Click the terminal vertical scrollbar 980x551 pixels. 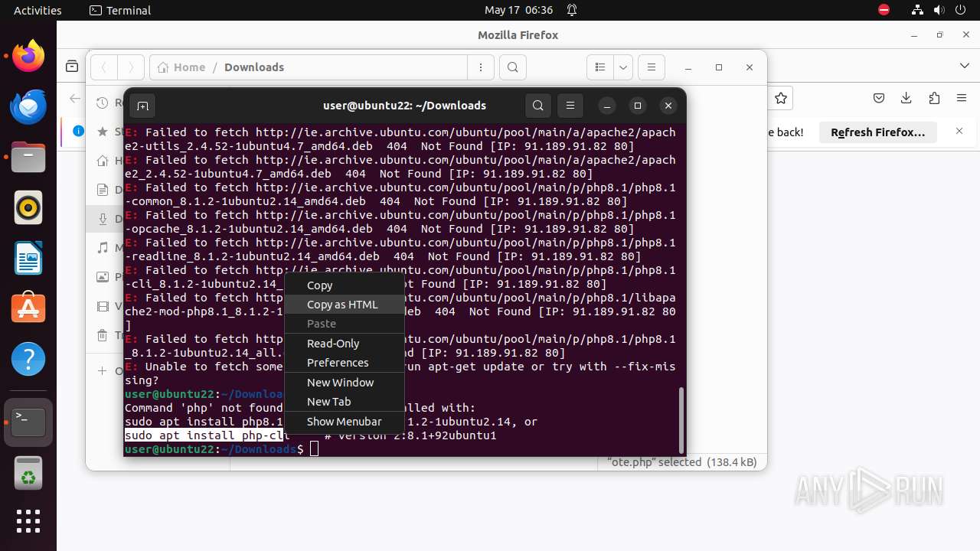tap(681, 419)
